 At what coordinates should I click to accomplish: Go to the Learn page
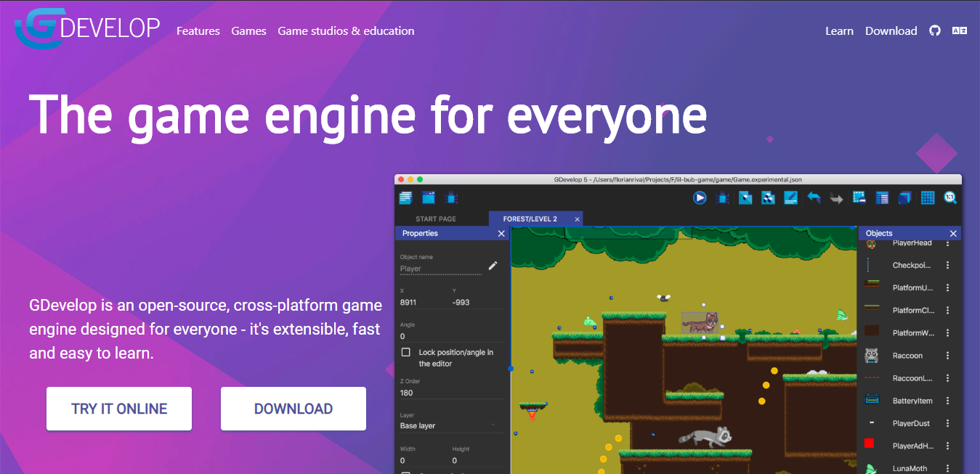[839, 30]
